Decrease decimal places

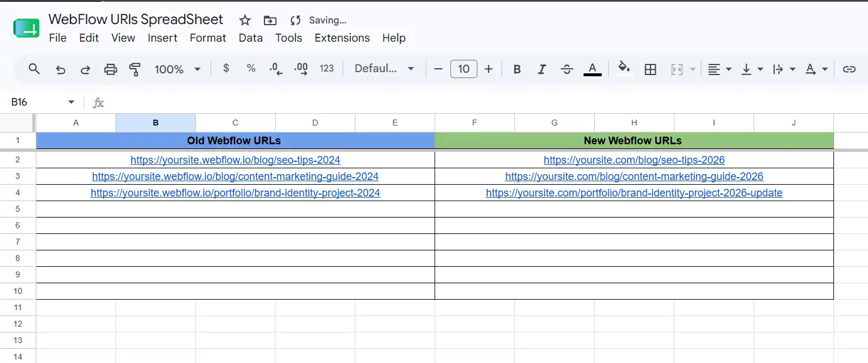point(276,69)
